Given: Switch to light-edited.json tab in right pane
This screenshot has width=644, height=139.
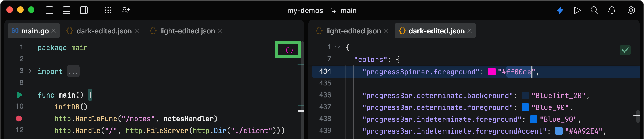Looking at the screenshot, I should (x=353, y=31).
